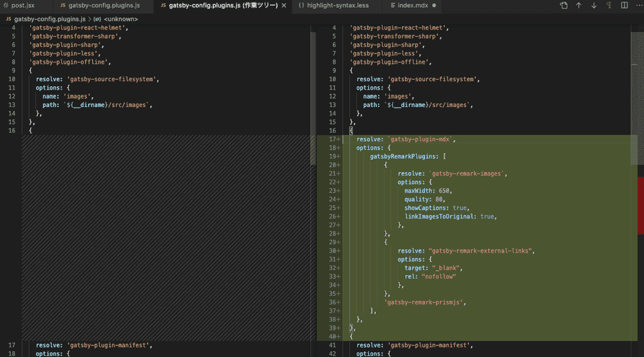The width and height of the screenshot is (644, 357).
Task: Open the More Actions ellipsis menu
Action: [639, 5]
